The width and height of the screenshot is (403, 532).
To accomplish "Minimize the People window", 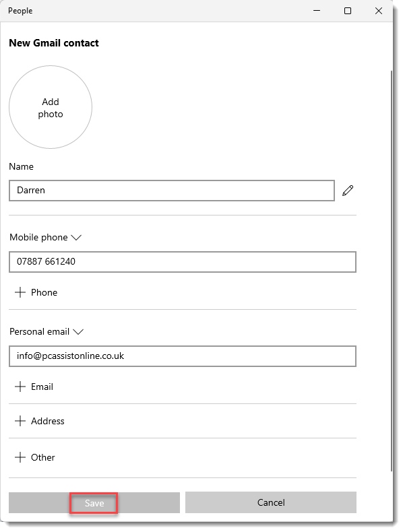I will 317,11.
